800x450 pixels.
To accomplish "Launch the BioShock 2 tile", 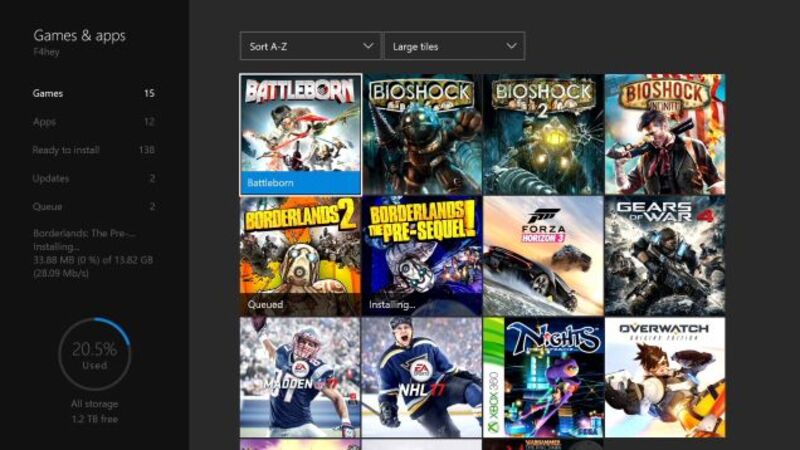I will [543, 133].
